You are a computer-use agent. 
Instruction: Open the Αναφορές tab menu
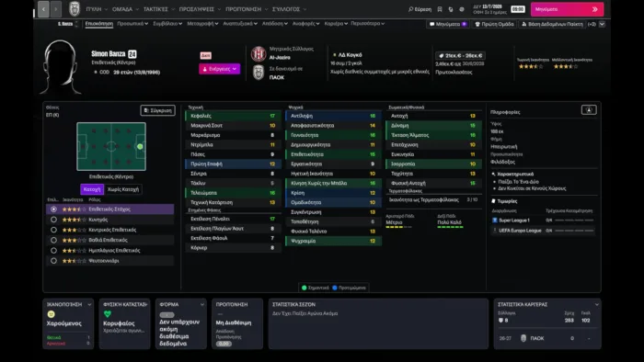click(306, 24)
